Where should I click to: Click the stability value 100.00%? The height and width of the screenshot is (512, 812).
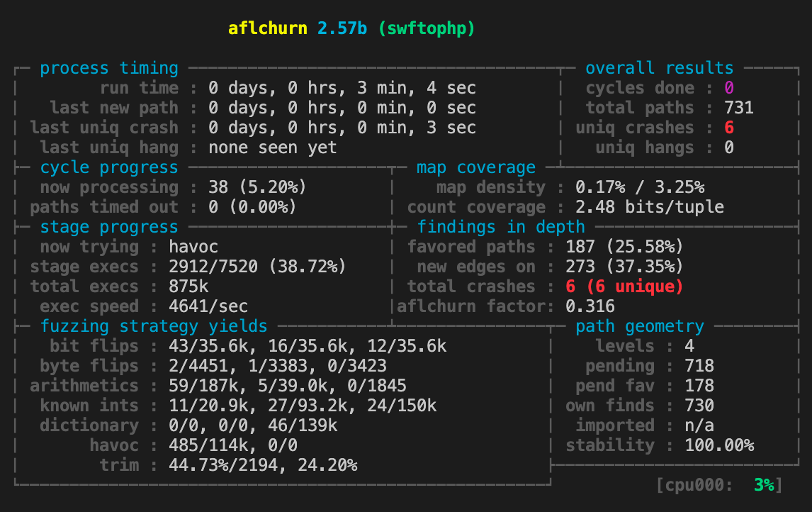tap(719, 445)
